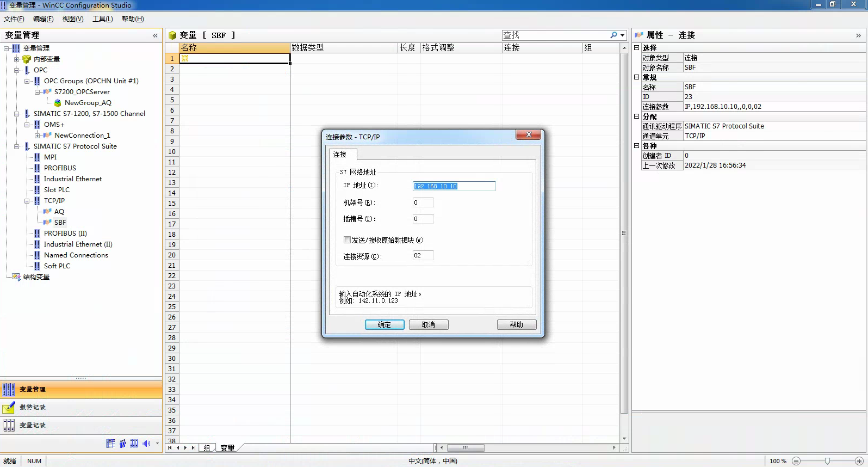Viewport: 868px width, 467px height.
Task: Click the search magnifier icon
Action: click(x=613, y=35)
